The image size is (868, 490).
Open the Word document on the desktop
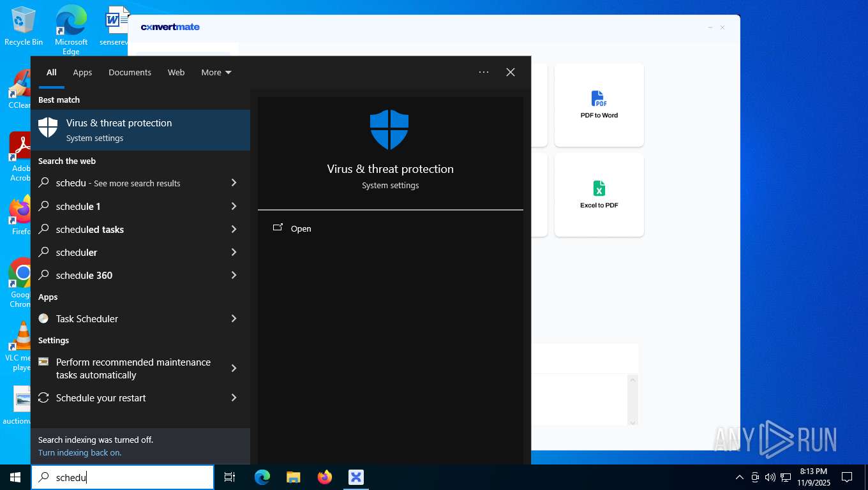tap(116, 26)
